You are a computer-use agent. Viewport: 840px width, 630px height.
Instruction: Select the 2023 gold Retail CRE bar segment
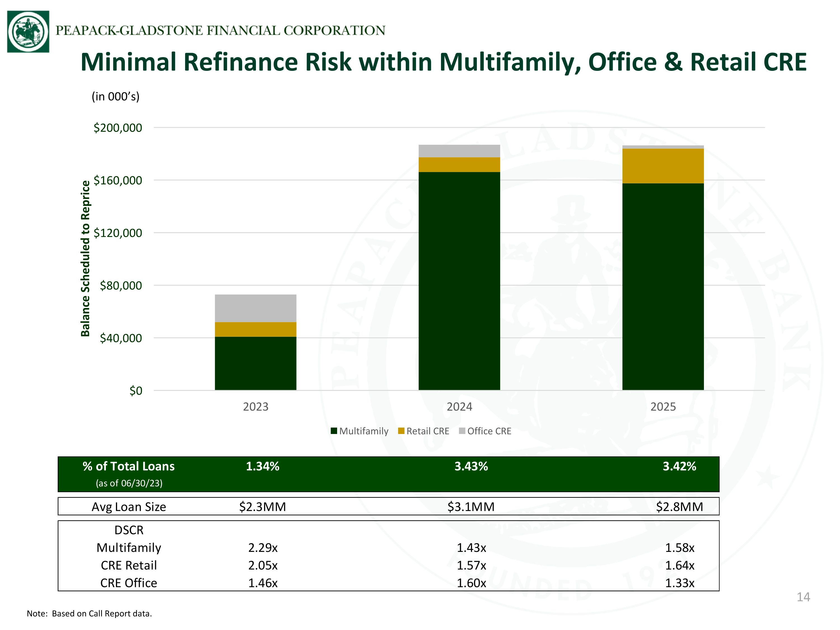pos(256,330)
